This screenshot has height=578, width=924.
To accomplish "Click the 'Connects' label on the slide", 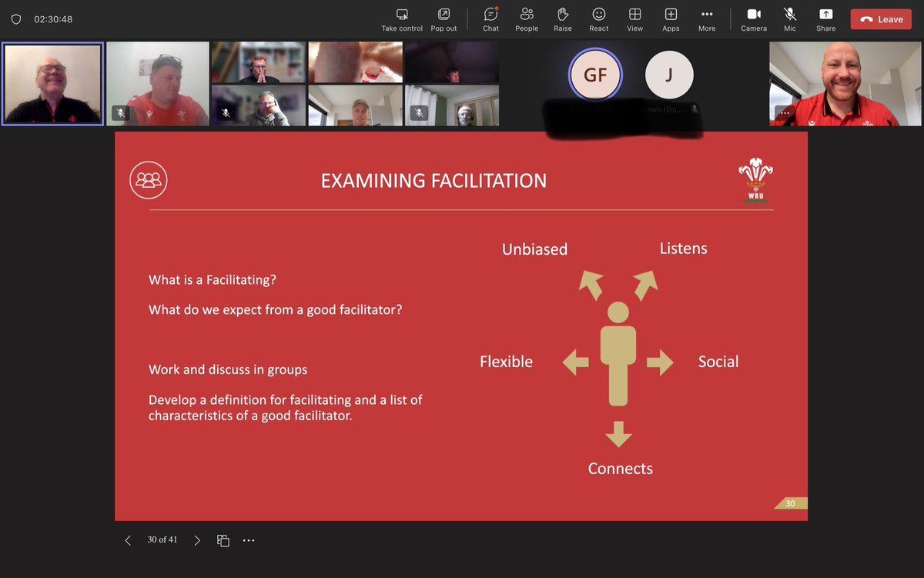I will pos(620,469).
